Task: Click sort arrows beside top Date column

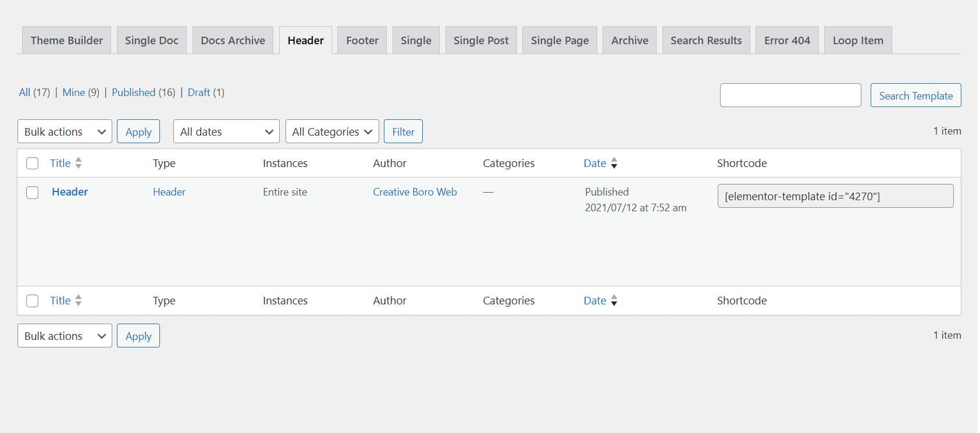Action: (614, 164)
